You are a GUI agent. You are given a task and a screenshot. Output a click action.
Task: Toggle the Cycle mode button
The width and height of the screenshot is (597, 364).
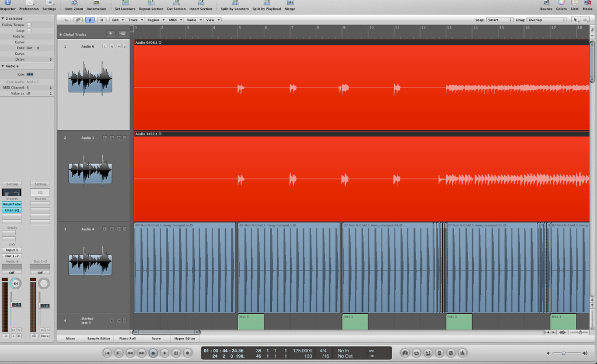417,353
